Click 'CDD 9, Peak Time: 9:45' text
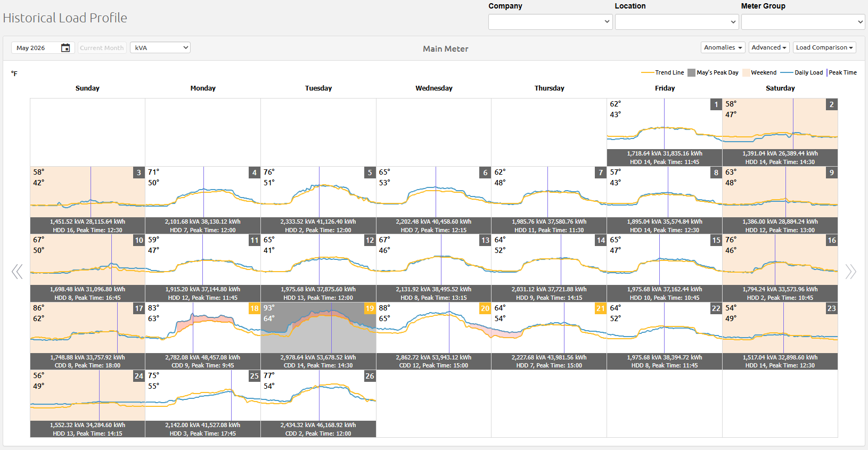The image size is (868, 450). pyautogui.click(x=203, y=365)
